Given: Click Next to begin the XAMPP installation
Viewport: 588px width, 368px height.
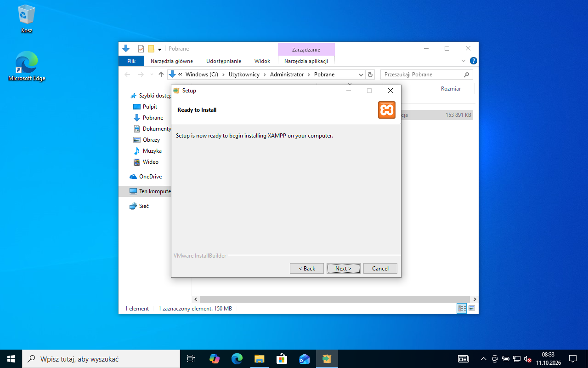Looking at the screenshot, I should pos(344,268).
